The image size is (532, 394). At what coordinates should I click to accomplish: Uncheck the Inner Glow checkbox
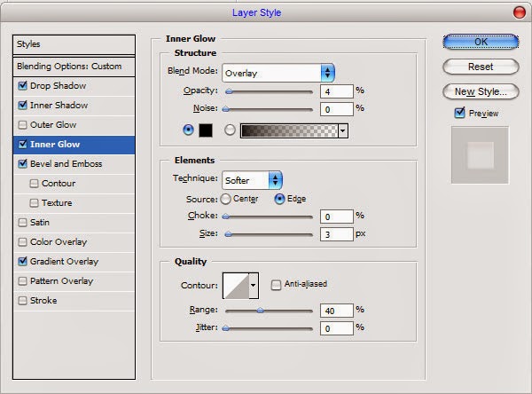tap(23, 144)
